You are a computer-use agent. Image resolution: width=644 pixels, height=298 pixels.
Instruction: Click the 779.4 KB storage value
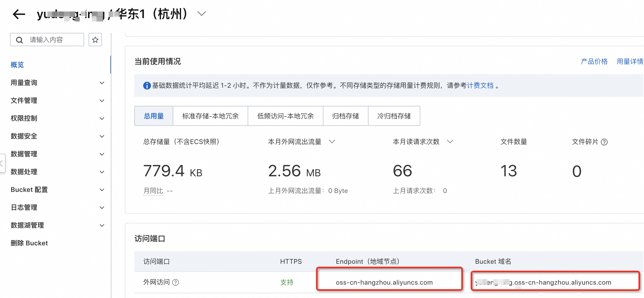click(x=173, y=171)
